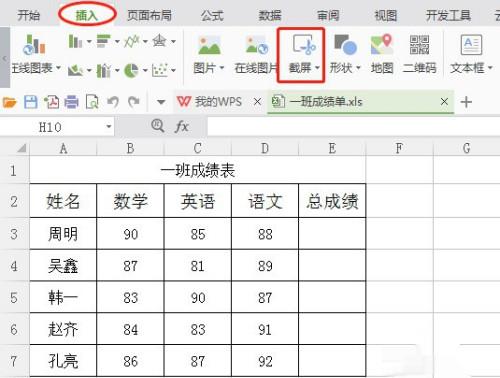The height and width of the screenshot is (378, 500).
Task: Click the Print icon
Action: [x=72, y=102]
